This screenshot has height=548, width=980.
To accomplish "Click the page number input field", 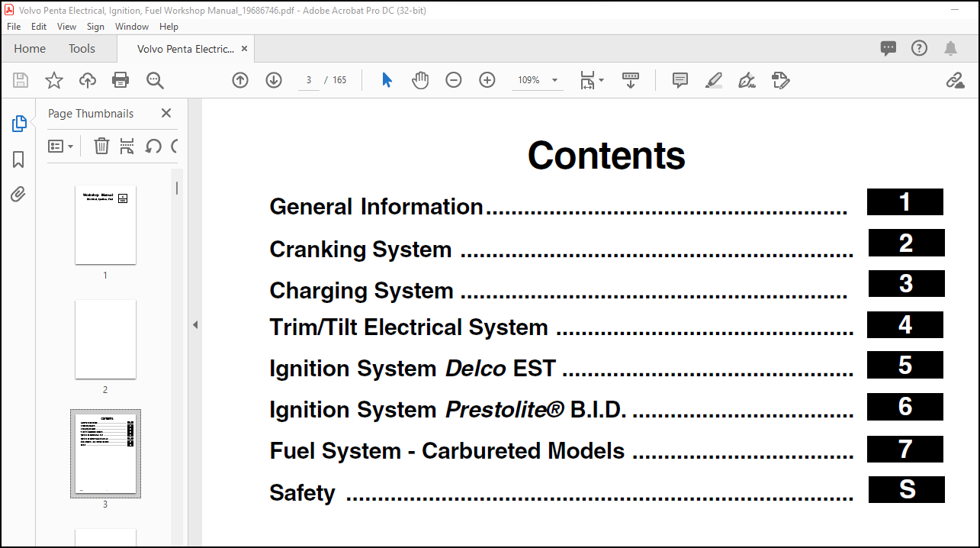I will pyautogui.click(x=309, y=80).
